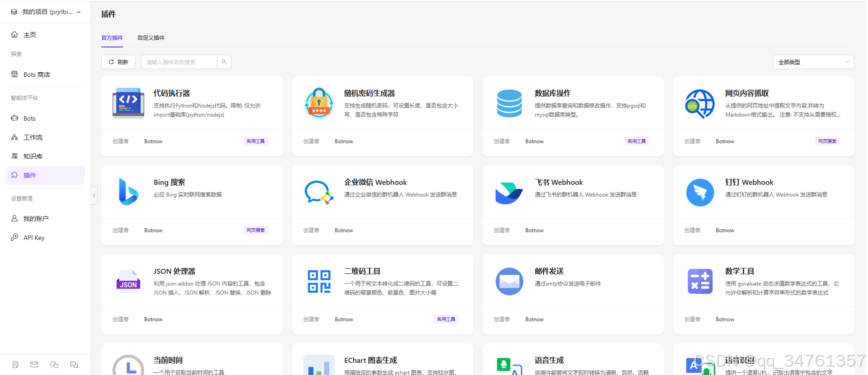Click the 当前时间 clock icon
Screen dimensions: 868x375
(x=128, y=365)
